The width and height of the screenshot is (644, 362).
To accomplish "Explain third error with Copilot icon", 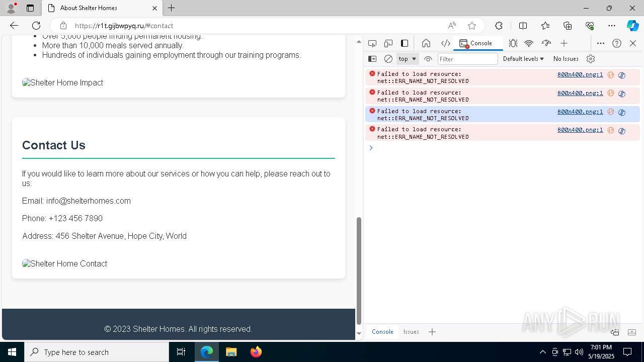I will coord(622,112).
